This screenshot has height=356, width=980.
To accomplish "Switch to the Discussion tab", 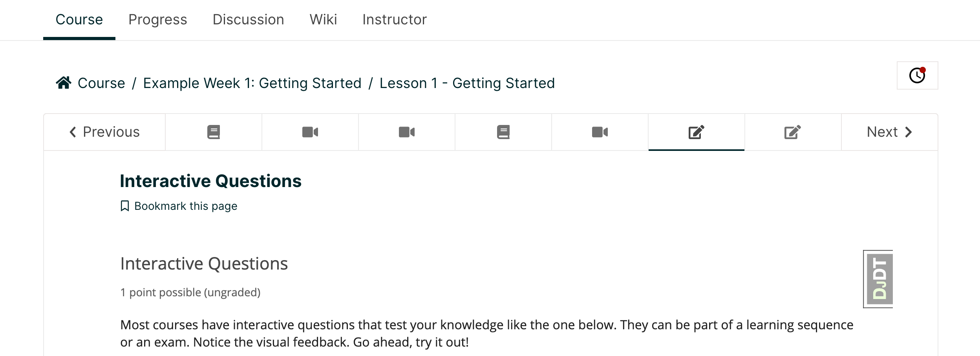I will click(249, 20).
